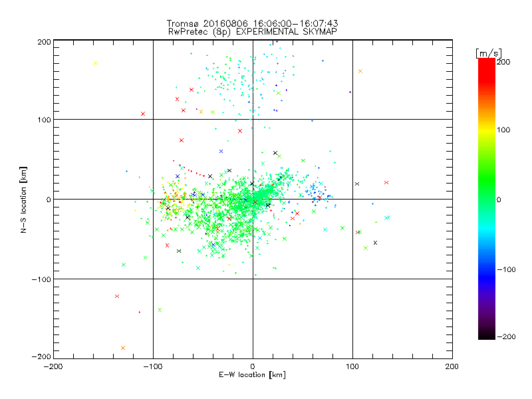532x399 pixels.
Task: Select the '[m/s]' unit label above the color bar
Action: pyautogui.click(x=489, y=53)
